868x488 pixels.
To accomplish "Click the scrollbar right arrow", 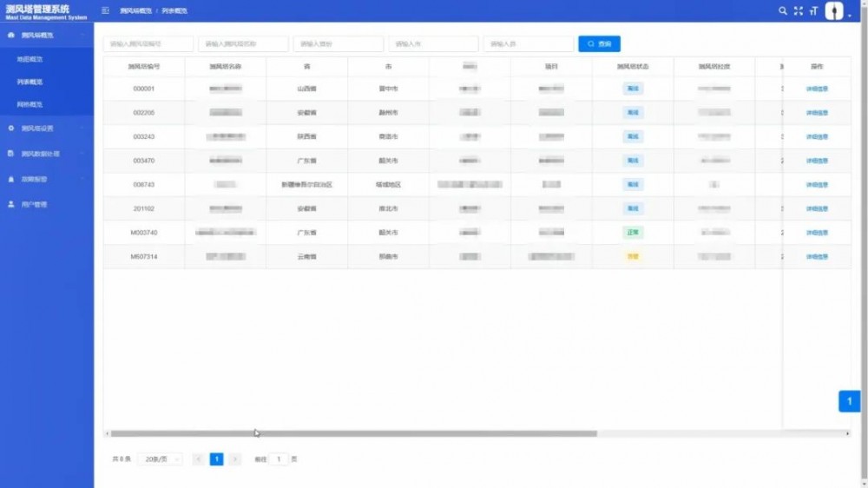I will point(847,433).
